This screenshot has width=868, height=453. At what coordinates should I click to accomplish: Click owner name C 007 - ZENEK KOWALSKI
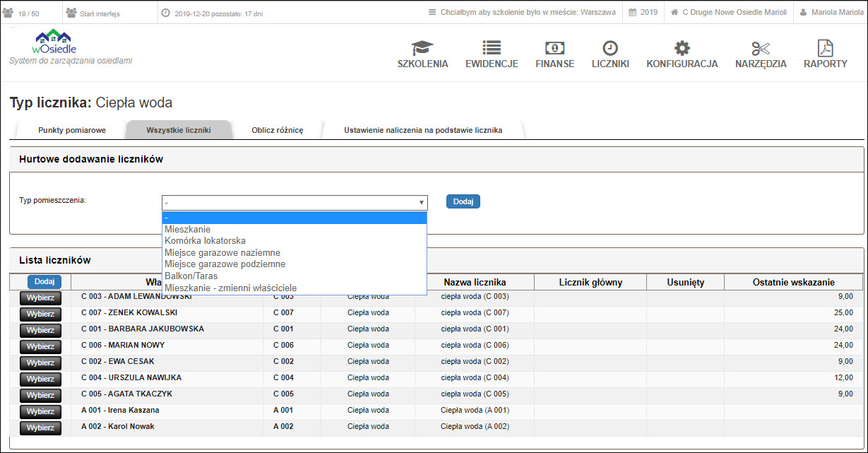(x=129, y=312)
